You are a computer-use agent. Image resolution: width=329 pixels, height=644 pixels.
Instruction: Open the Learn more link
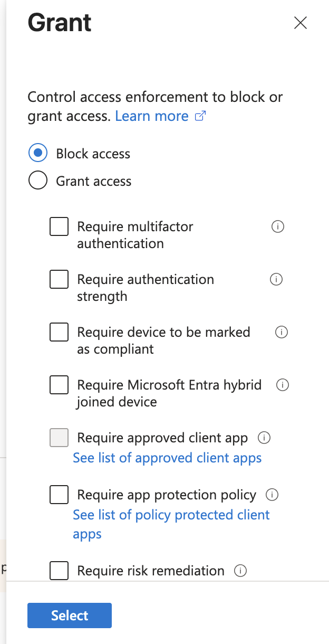point(160,116)
